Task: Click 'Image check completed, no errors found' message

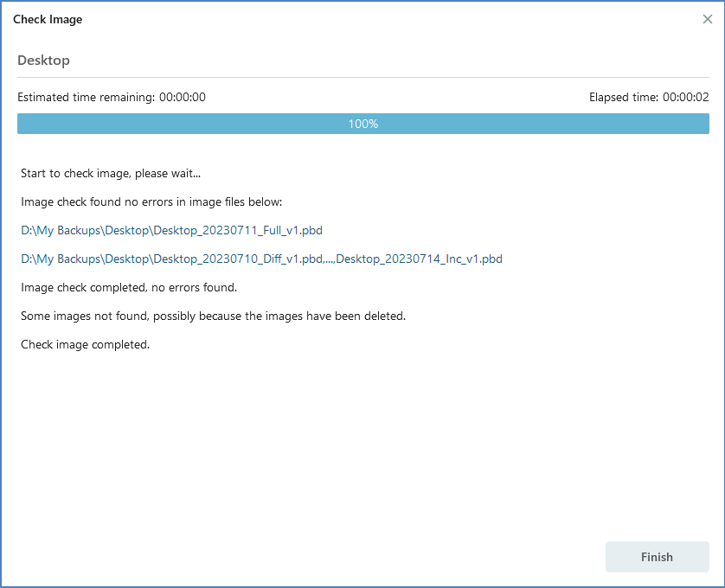Action: point(129,287)
